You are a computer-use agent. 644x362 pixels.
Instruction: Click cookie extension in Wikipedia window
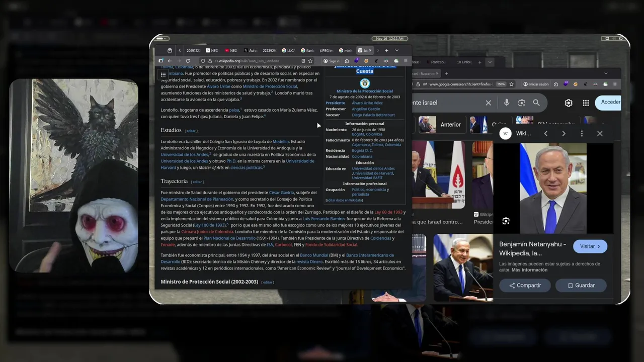(x=366, y=61)
